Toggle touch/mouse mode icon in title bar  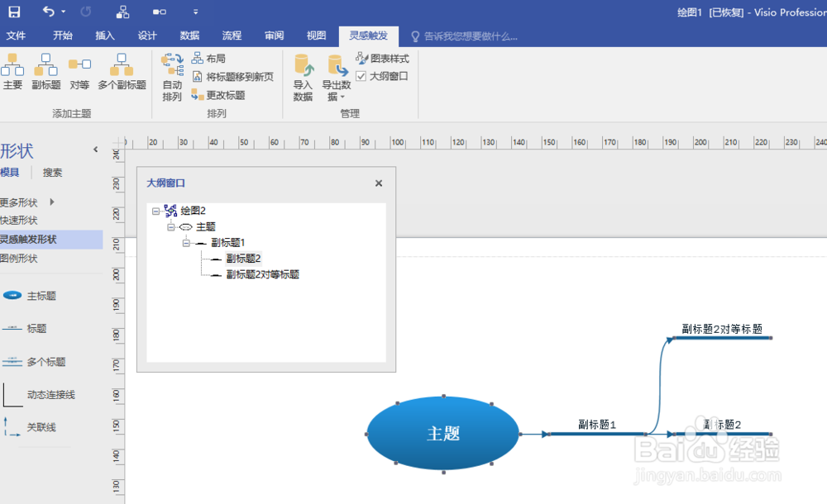click(x=160, y=12)
